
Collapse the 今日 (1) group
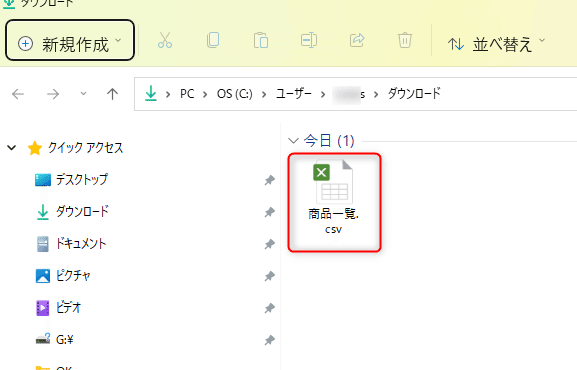[293, 141]
